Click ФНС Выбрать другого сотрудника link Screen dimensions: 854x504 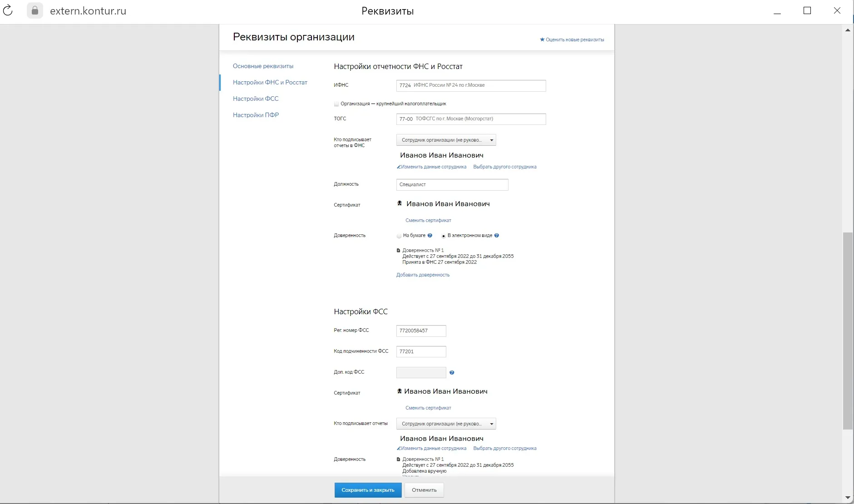click(505, 167)
